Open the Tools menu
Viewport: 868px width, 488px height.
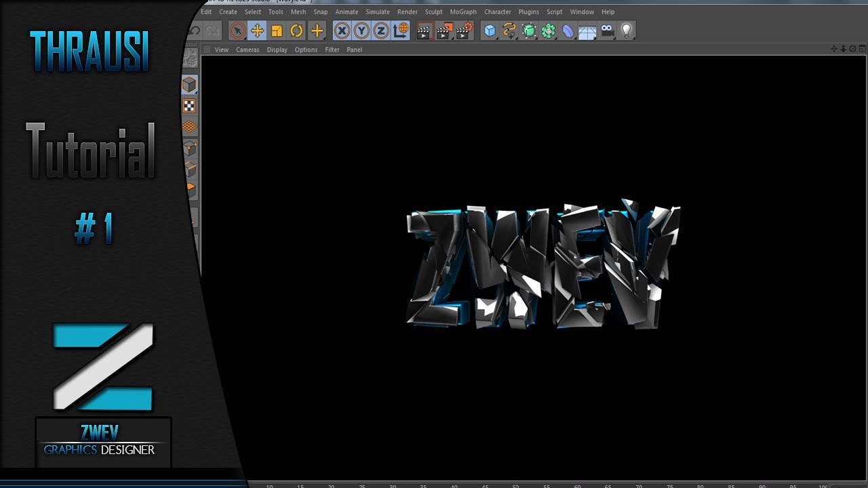pyautogui.click(x=276, y=12)
